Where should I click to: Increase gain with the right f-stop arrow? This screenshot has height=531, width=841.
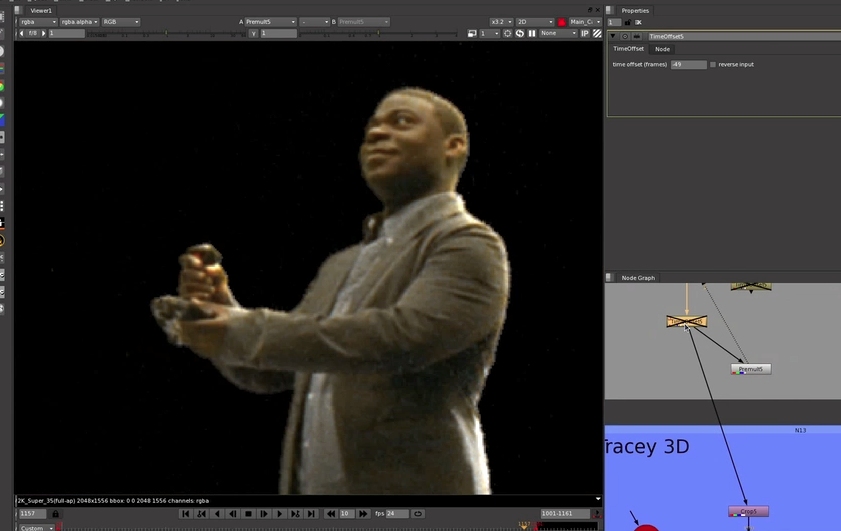coord(44,33)
